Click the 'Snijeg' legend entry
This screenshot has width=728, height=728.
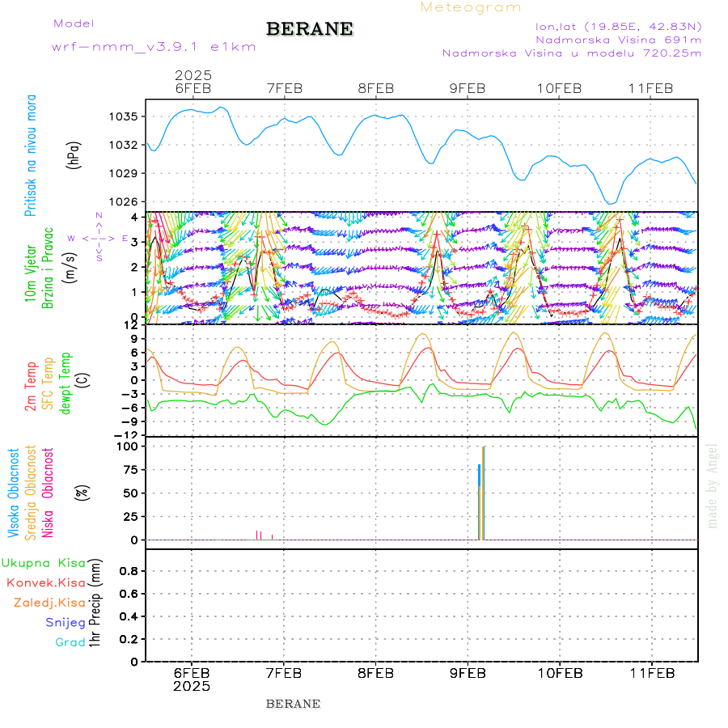(66, 623)
